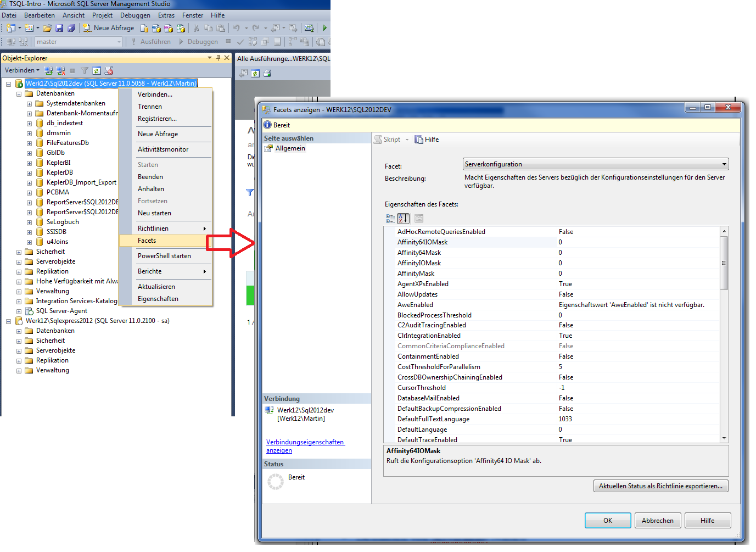The width and height of the screenshot is (756, 552).
Task: Open Verbinden dropdown in Objekt-Explorer
Action: (x=22, y=70)
